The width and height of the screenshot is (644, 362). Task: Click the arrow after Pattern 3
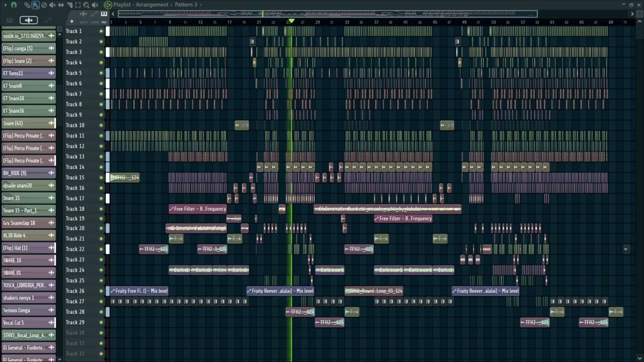(x=201, y=5)
